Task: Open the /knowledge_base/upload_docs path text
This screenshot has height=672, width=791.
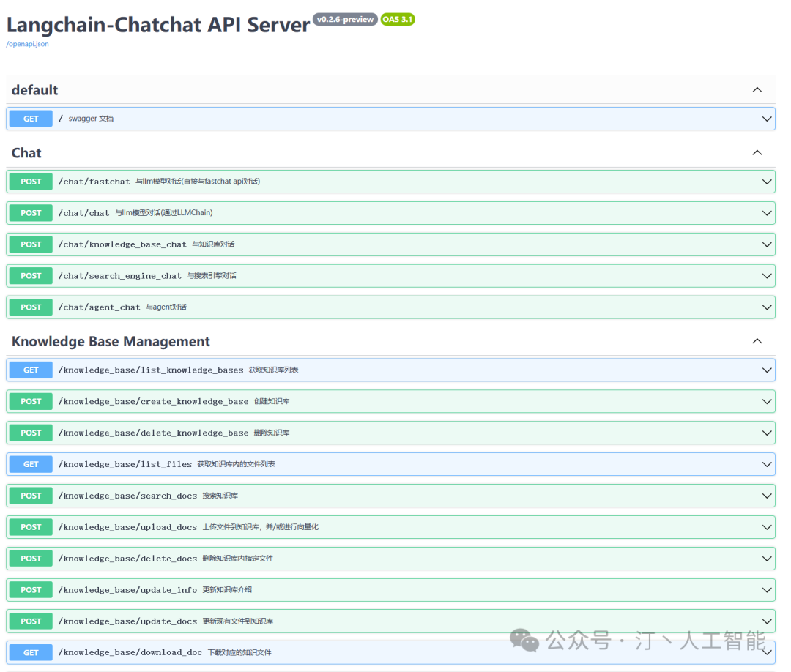Action: [x=127, y=527]
